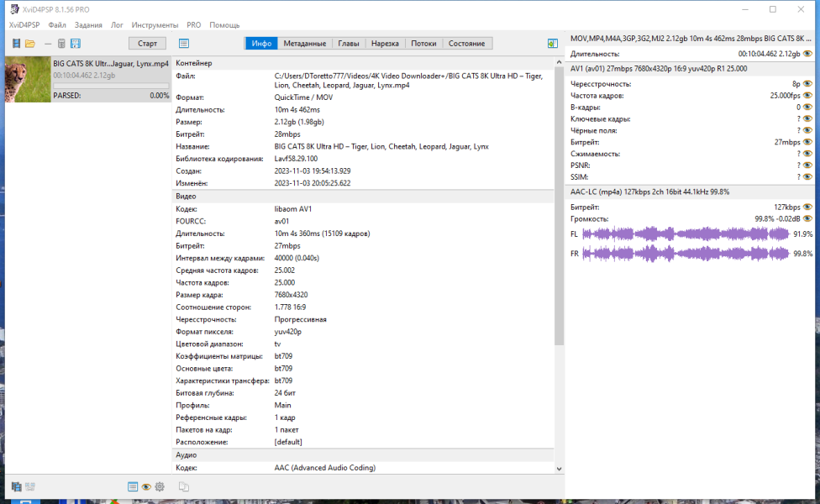This screenshot has width=820, height=504.
Task: Toggle eye icon for 127kbps Битрейт row
Action: [x=807, y=207]
